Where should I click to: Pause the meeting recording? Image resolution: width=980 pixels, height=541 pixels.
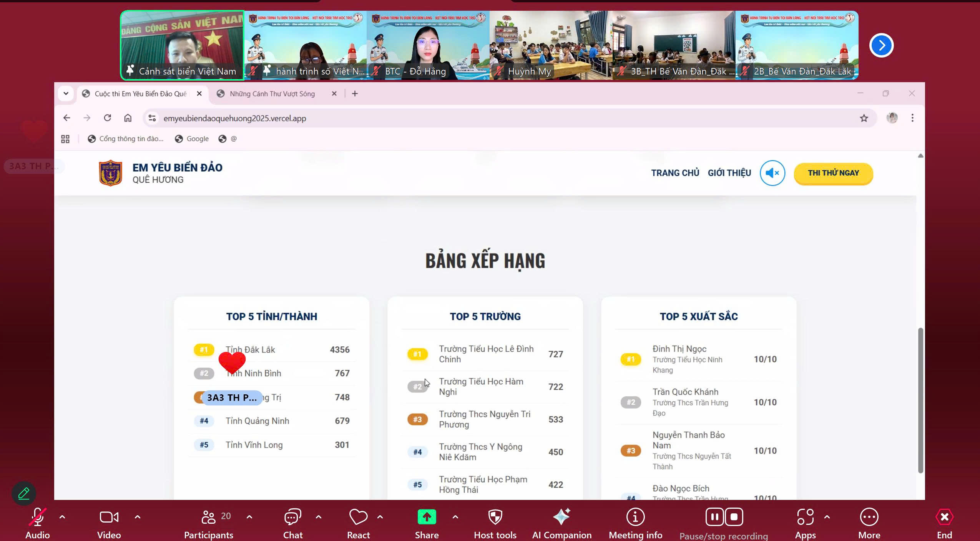point(714,517)
